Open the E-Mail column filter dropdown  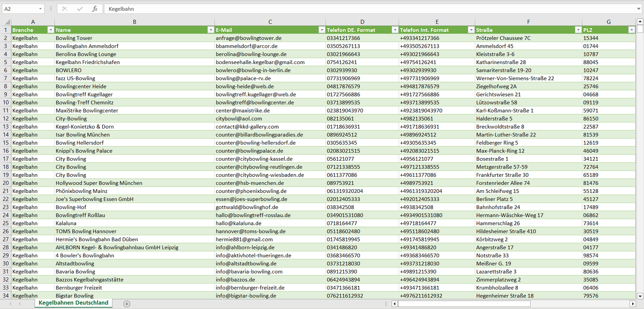pos(321,30)
